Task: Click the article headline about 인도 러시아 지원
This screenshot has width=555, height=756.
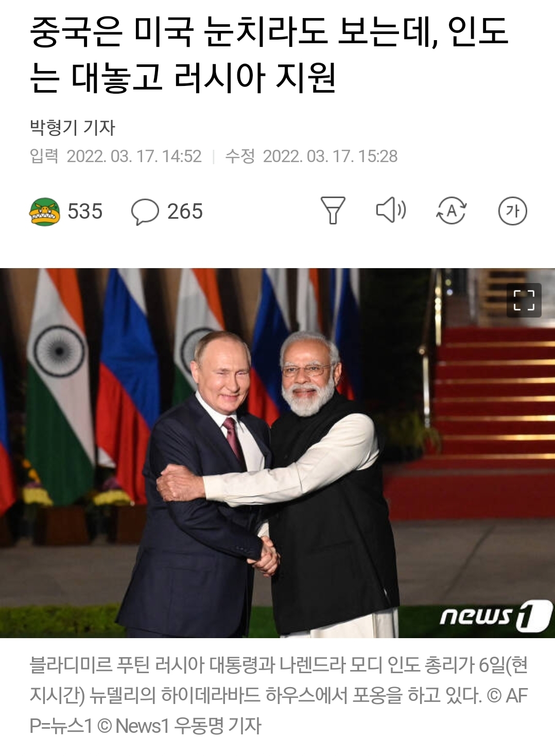Action: pyautogui.click(x=269, y=55)
